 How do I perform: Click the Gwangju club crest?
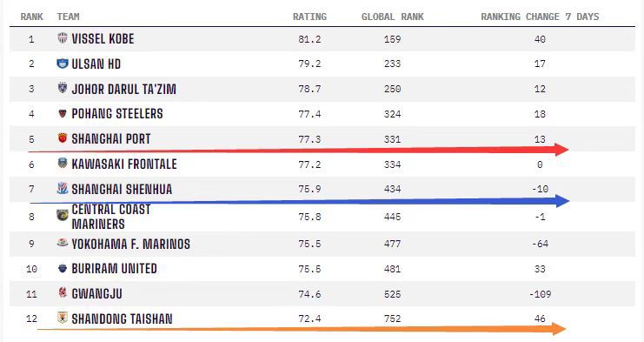63,292
